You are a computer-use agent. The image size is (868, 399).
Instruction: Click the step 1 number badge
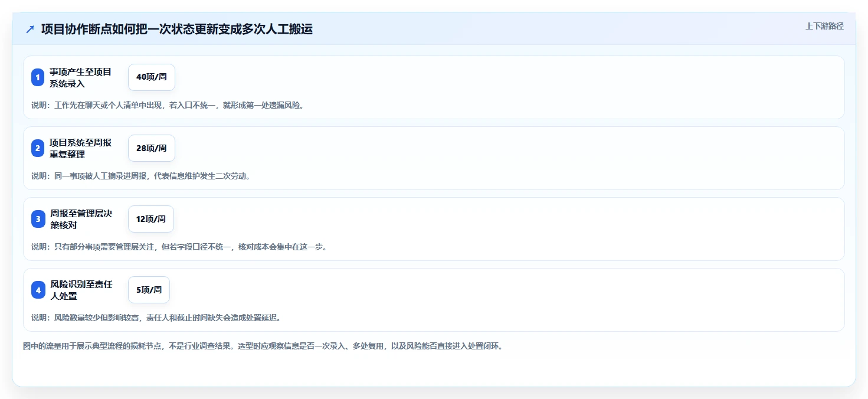click(38, 77)
